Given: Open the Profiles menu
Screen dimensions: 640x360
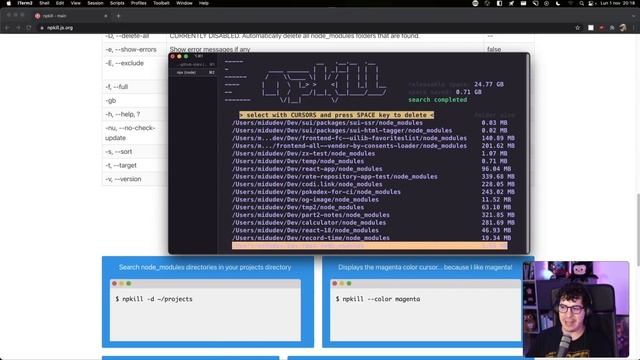Looking at the screenshot, I should click(x=138, y=3).
